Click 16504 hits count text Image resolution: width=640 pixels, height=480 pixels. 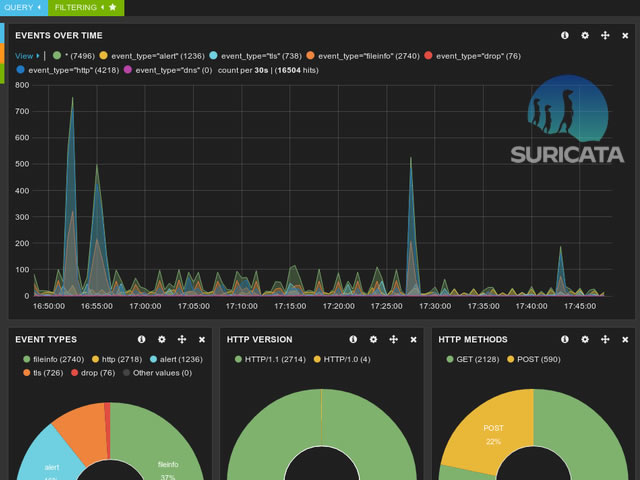click(296, 70)
